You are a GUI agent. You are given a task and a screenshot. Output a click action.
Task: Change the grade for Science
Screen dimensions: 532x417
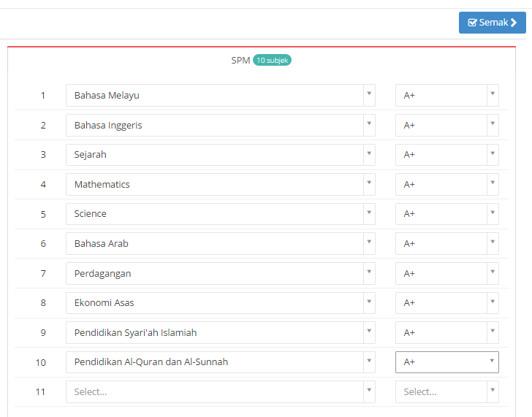[446, 214]
